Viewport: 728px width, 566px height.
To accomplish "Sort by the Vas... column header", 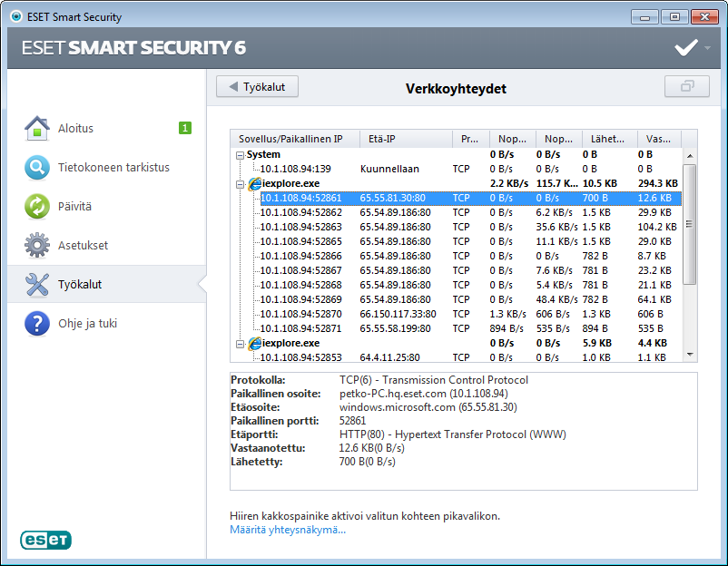I will pyautogui.click(x=659, y=139).
